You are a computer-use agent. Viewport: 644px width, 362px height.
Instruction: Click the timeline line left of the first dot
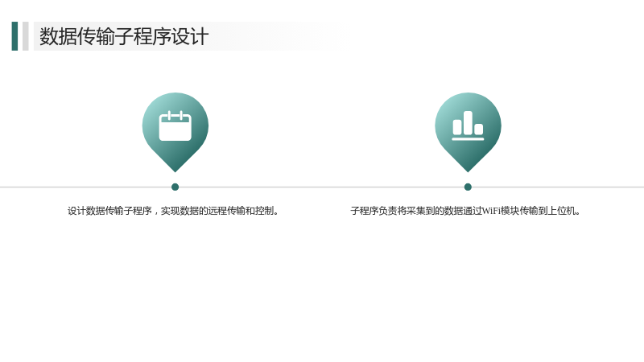(x=85, y=187)
